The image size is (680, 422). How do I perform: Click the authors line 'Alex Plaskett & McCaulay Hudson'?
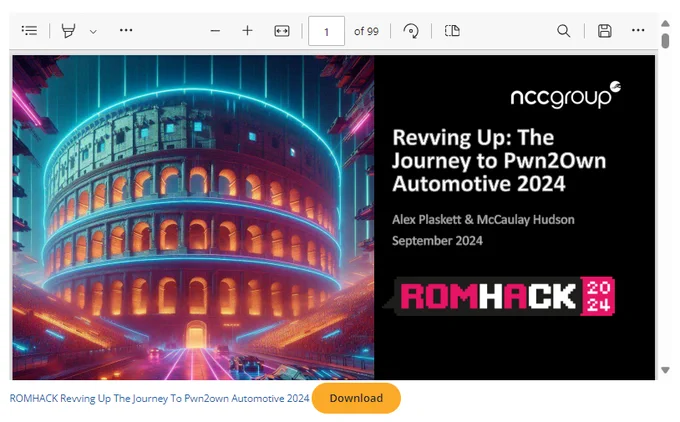click(483, 219)
